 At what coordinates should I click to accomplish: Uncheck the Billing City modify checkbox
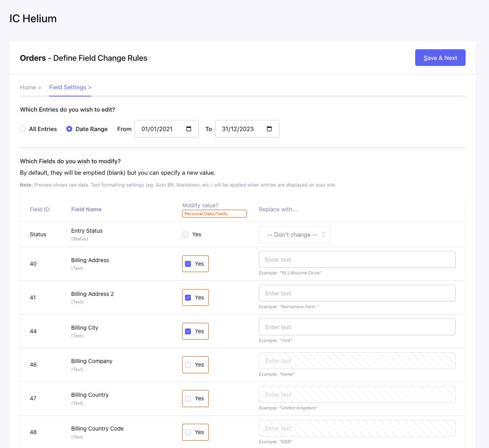point(188,331)
